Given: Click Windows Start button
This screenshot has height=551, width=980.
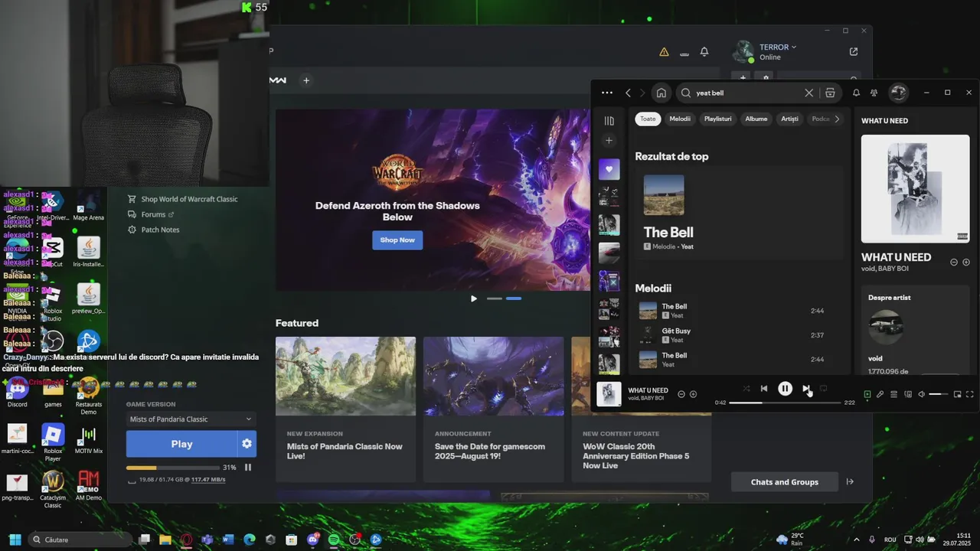Looking at the screenshot, I should (15, 540).
